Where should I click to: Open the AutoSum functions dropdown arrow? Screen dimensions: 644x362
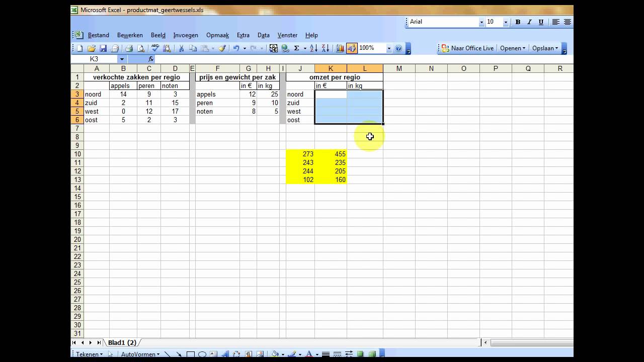305,48
